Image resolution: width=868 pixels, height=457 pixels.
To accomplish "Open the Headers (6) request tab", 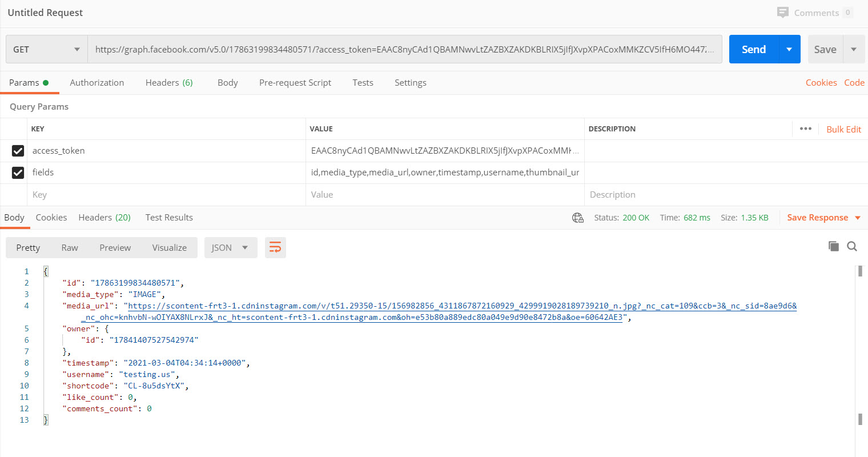I will 169,83.
